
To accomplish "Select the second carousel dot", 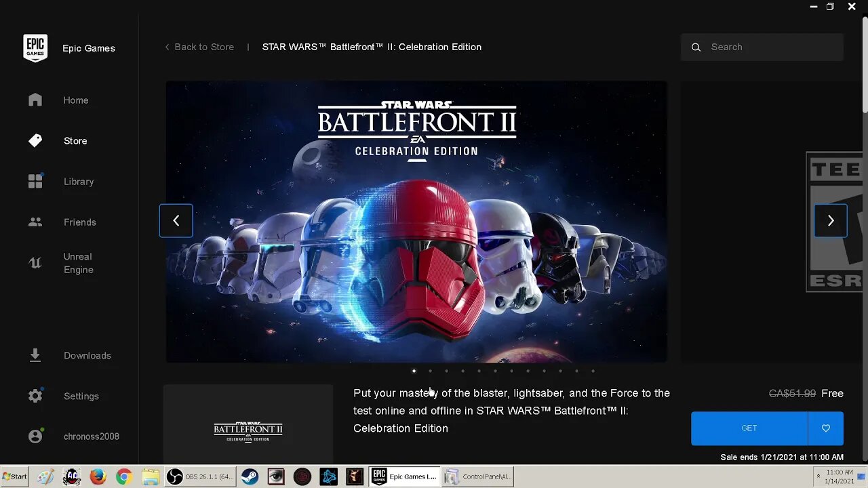I will coord(430,371).
